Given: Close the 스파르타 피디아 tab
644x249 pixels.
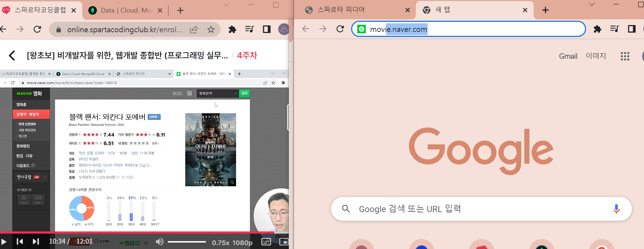Looking at the screenshot, I should (x=408, y=10).
